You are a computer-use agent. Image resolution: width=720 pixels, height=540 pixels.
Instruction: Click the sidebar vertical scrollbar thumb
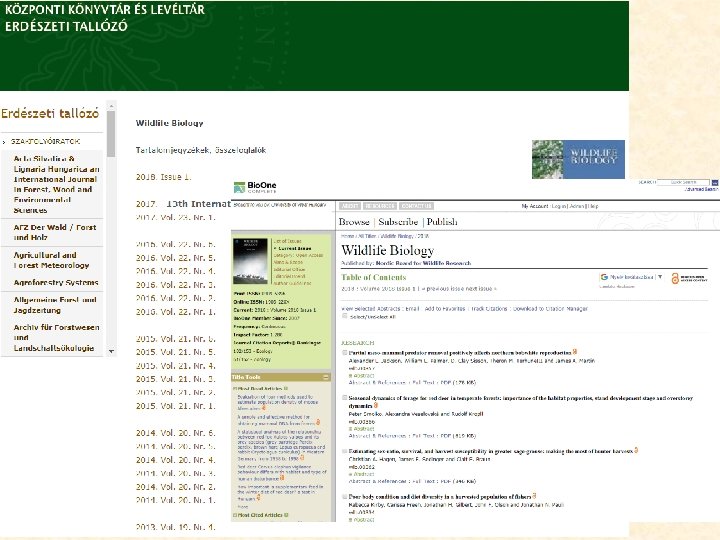point(111,134)
